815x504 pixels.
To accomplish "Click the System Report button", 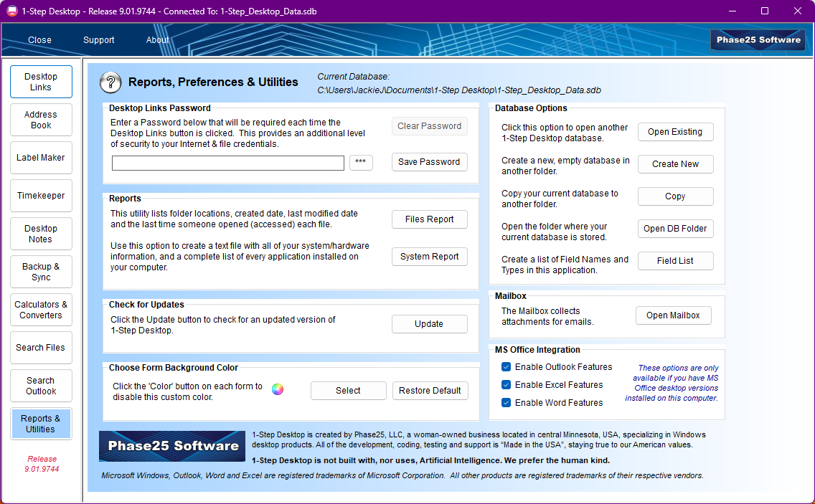I will click(429, 257).
